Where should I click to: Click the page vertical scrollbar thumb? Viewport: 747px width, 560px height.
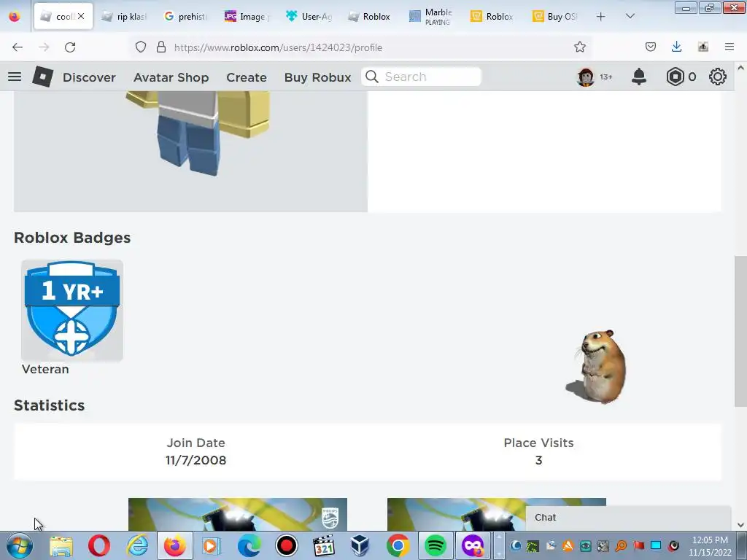coord(740,332)
